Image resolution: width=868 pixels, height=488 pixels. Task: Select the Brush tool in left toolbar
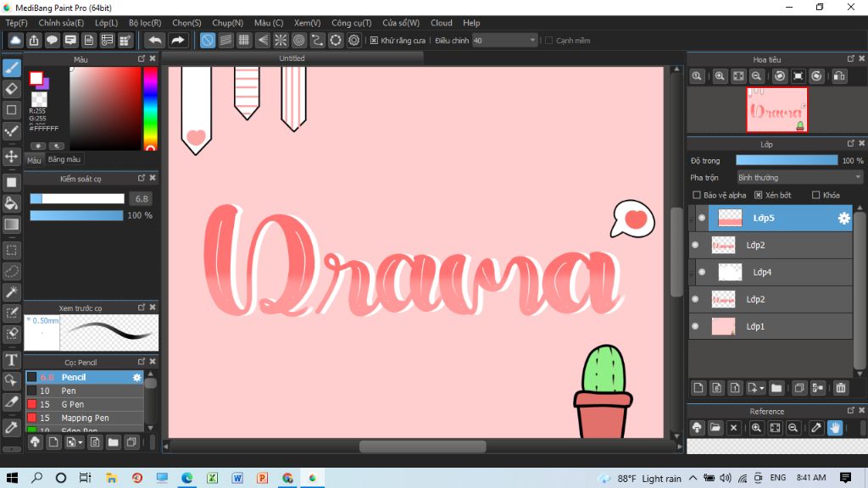12,68
